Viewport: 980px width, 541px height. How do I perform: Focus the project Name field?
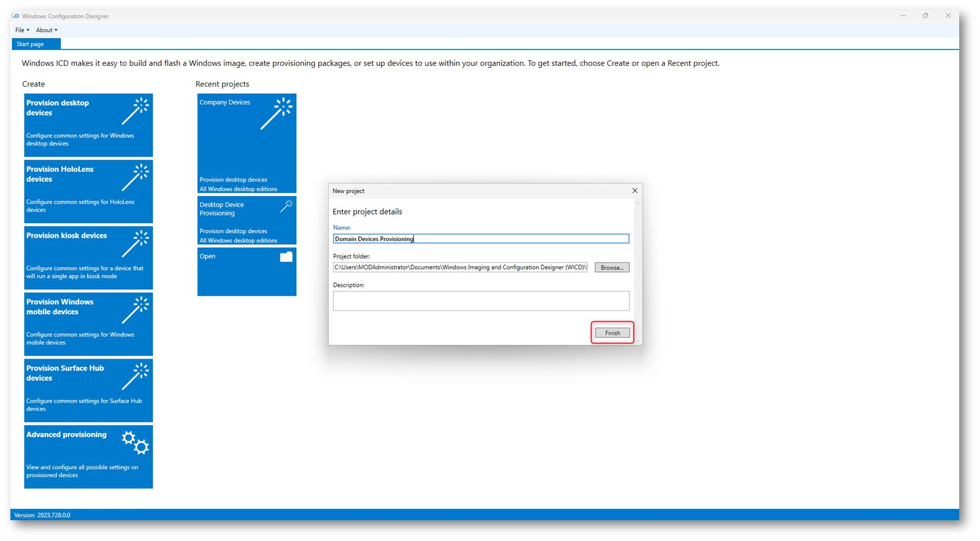tap(481, 239)
